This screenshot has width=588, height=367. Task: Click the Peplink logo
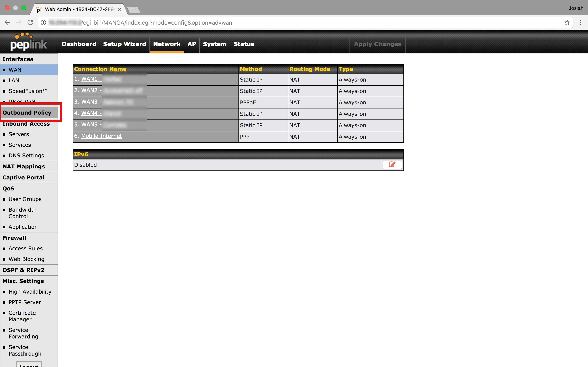point(28,42)
